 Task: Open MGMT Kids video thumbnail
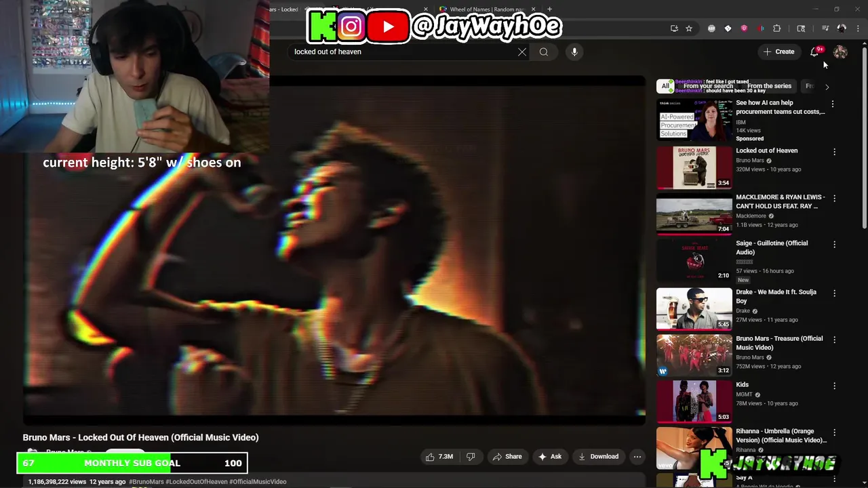(x=694, y=401)
